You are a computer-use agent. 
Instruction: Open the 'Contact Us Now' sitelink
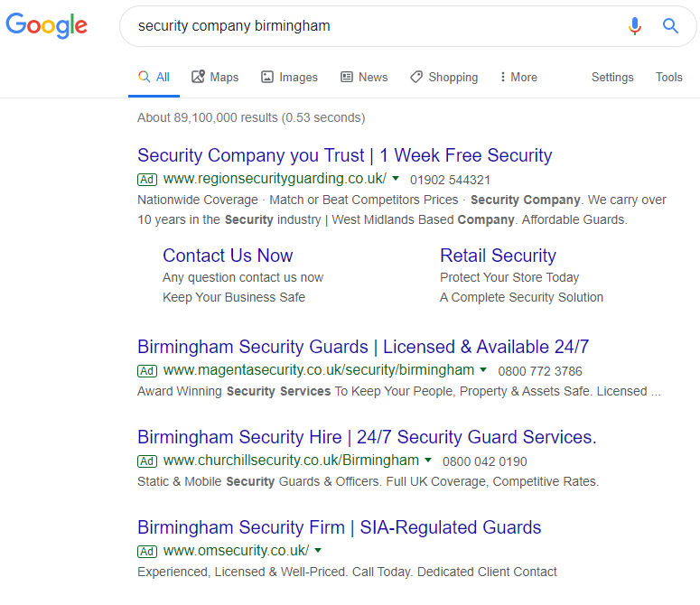[x=228, y=256]
